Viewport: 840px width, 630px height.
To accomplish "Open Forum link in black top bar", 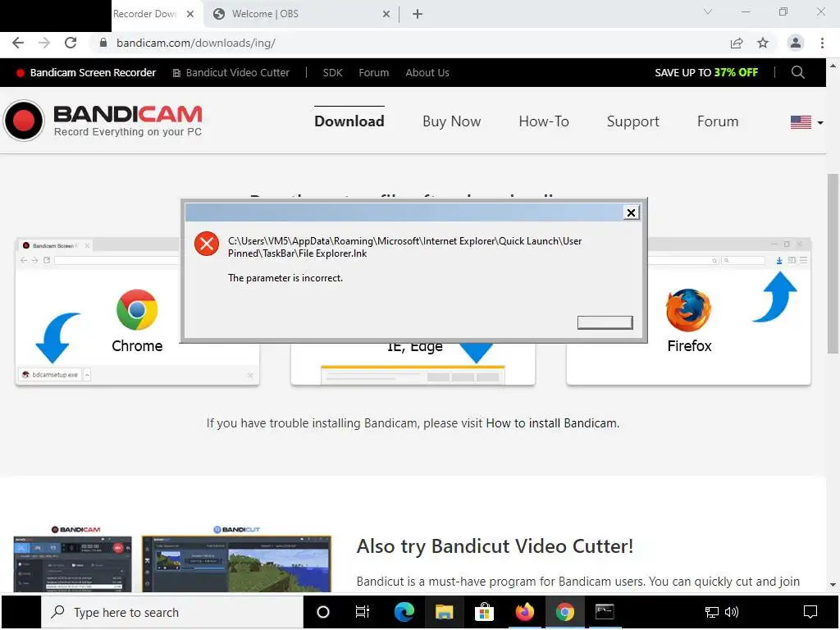I will click(374, 72).
